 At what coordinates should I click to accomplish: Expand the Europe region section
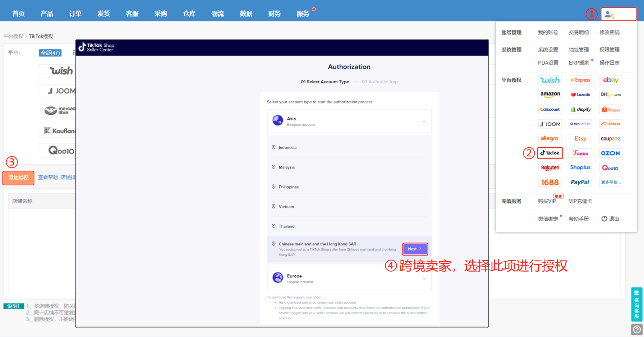424,278
